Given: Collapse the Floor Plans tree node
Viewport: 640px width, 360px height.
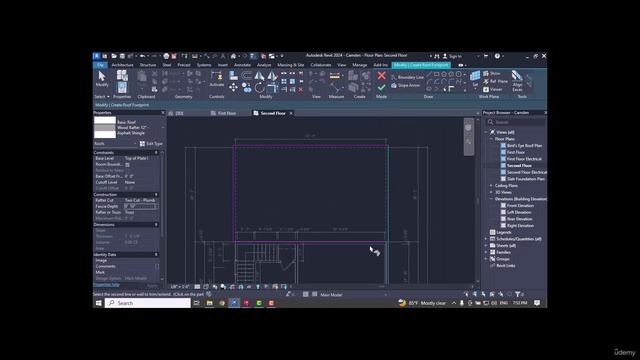Looking at the screenshot, I should point(491,139).
